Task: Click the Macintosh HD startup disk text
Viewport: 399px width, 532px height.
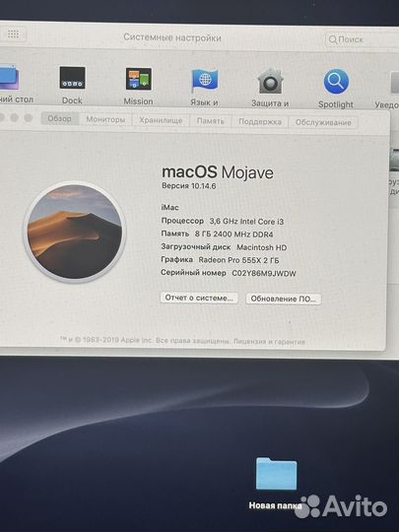Action: click(x=262, y=247)
